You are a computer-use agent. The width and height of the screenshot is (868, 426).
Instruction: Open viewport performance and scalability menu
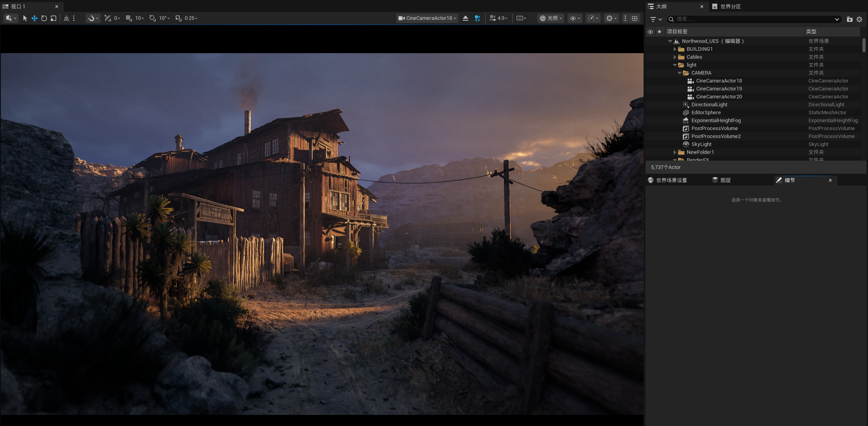point(593,18)
